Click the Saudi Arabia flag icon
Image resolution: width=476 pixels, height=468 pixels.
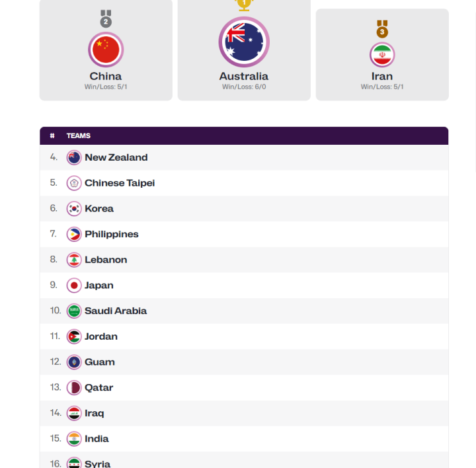(74, 311)
